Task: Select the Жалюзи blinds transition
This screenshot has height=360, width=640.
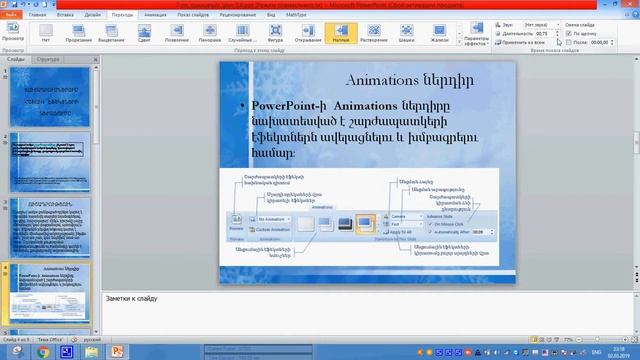Action: click(x=440, y=33)
